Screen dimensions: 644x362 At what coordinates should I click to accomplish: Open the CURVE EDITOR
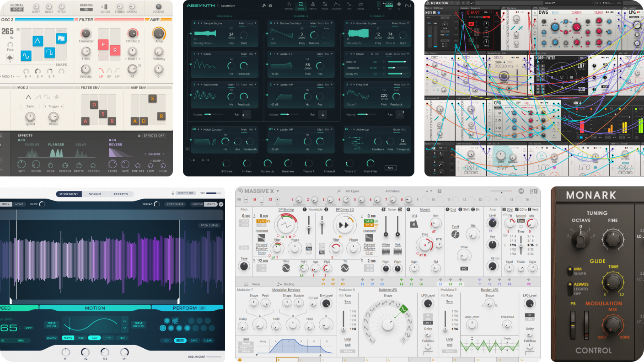click(x=52, y=325)
